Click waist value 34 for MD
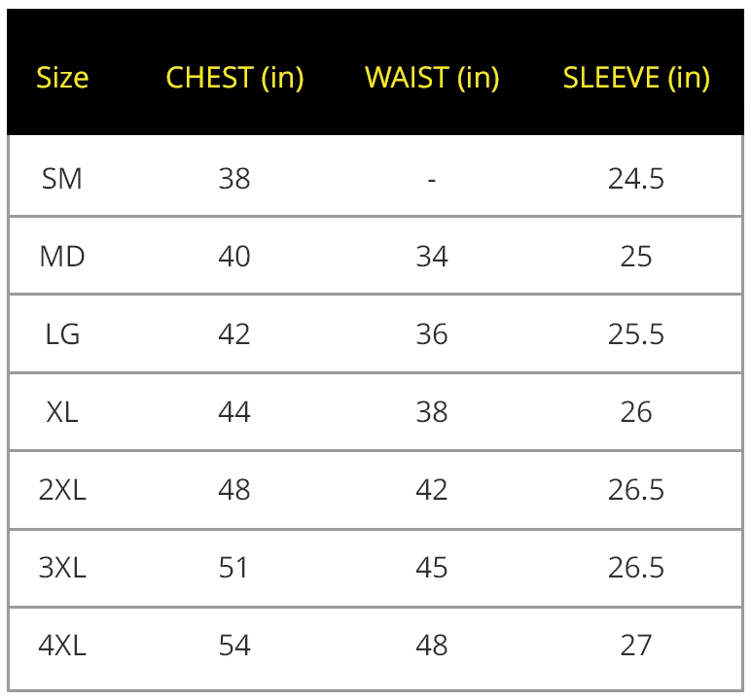Viewport: 752px width, 700px height. point(432,257)
